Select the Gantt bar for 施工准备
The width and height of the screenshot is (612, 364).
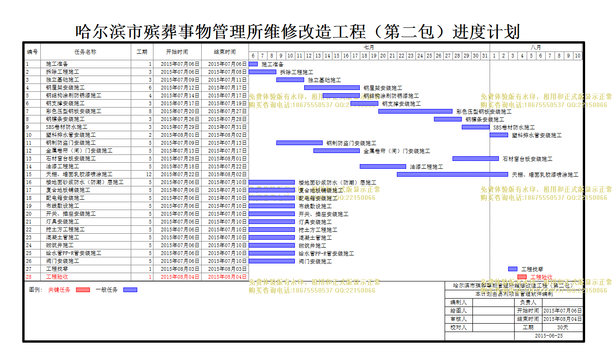[253, 64]
